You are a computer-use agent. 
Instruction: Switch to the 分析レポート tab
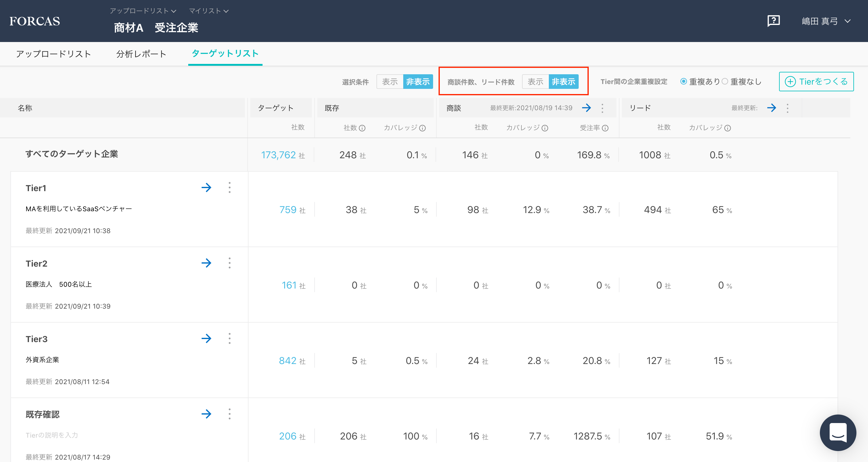coord(141,54)
